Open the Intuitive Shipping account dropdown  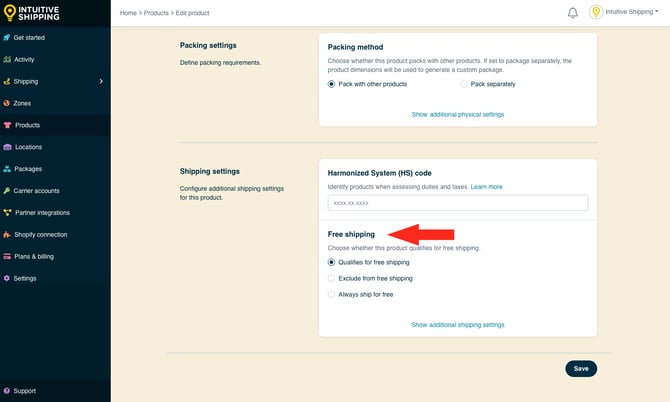click(625, 13)
